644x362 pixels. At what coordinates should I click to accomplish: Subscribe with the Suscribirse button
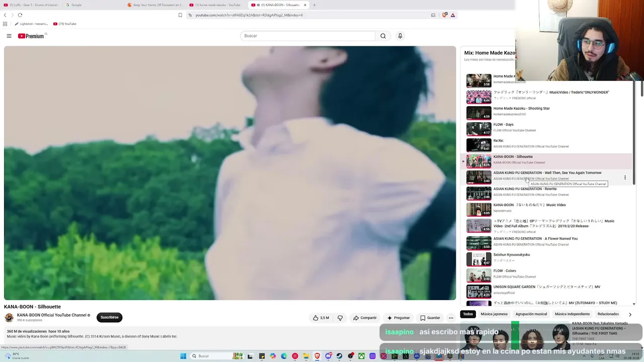pyautogui.click(x=109, y=317)
